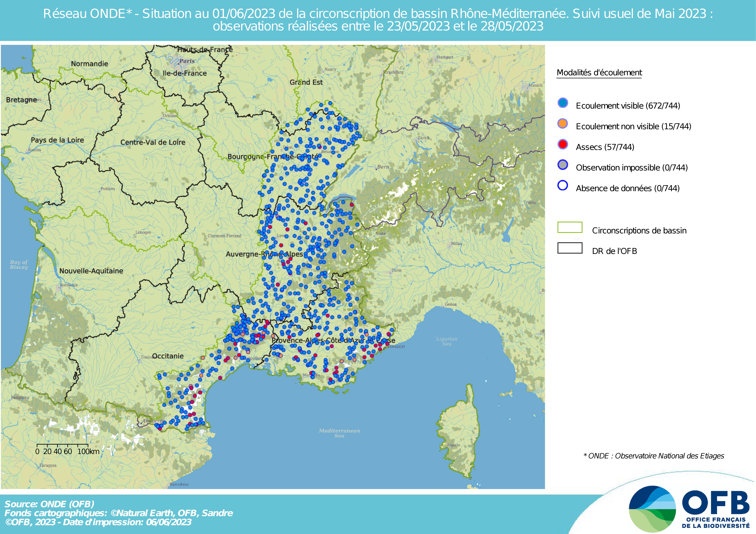Click the red 'Assecs' legend marker

pos(563,144)
